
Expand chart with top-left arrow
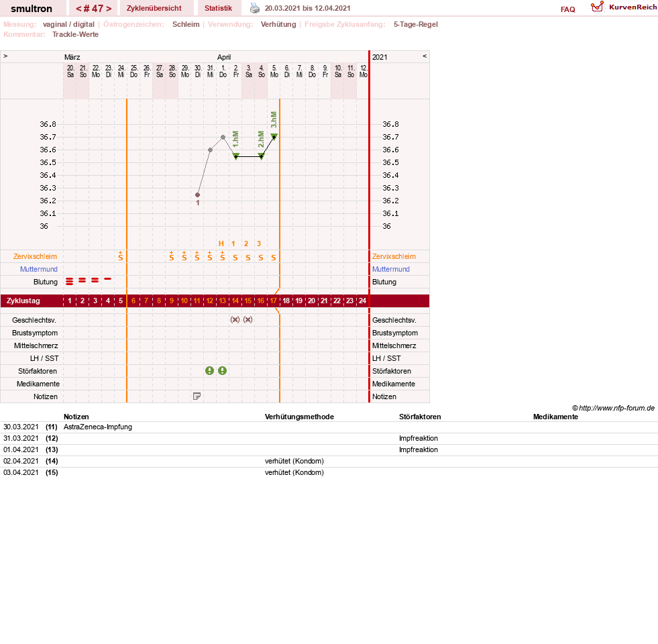[x=5, y=56]
